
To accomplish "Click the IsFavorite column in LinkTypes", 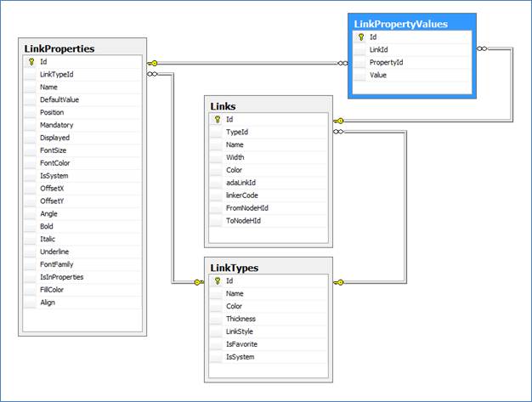I will click(x=241, y=344).
